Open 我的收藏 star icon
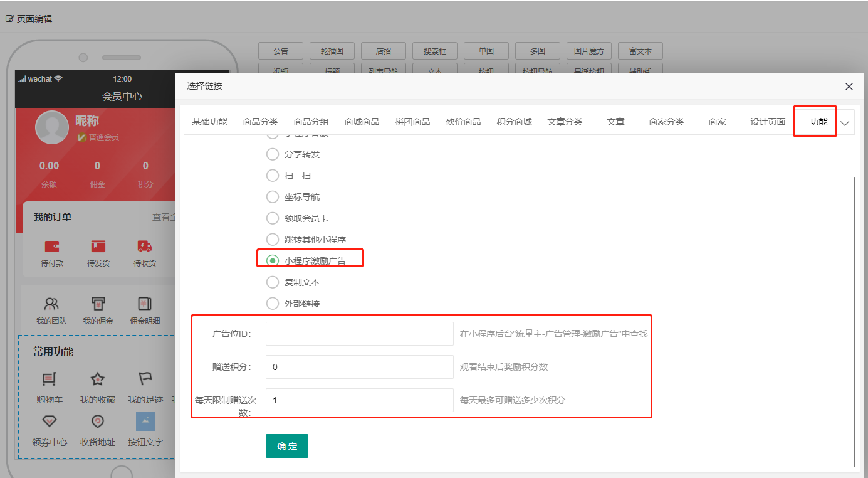This screenshot has width=868, height=478. click(x=98, y=379)
